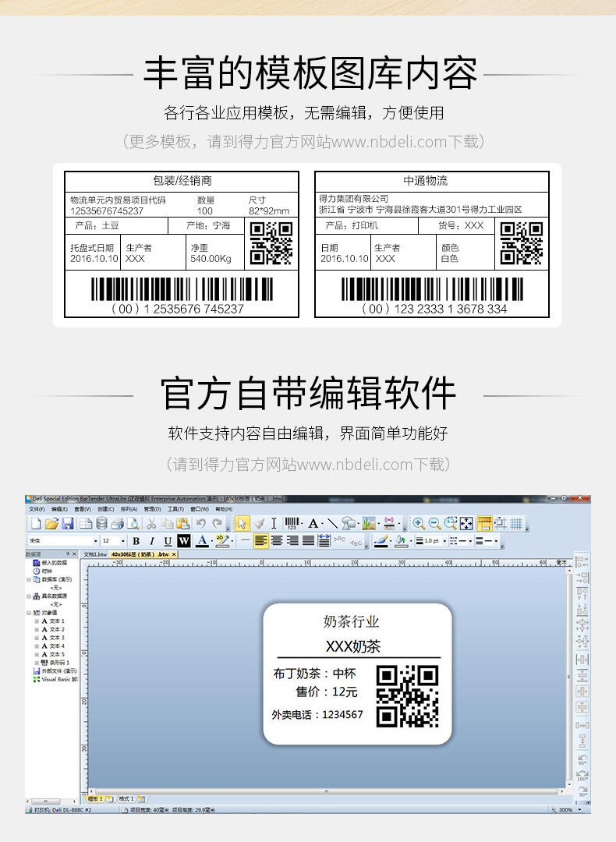Image resolution: width=616 pixels, height=842 pixels.
Task: Enable center text alignment
Action: point(277,541)
